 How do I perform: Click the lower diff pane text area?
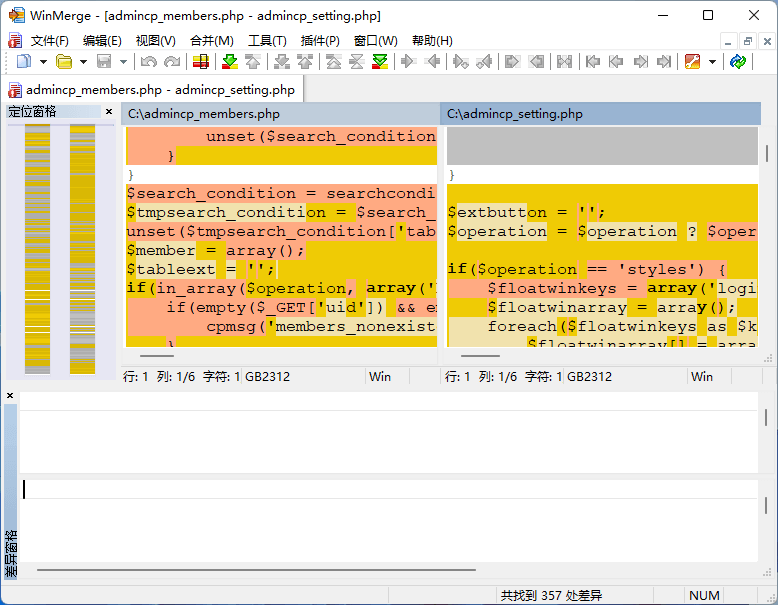pos(389,521)
